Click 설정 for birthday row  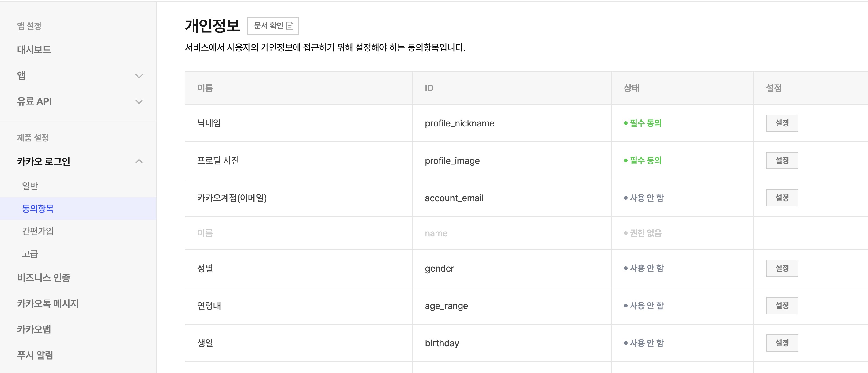point(782,343)
